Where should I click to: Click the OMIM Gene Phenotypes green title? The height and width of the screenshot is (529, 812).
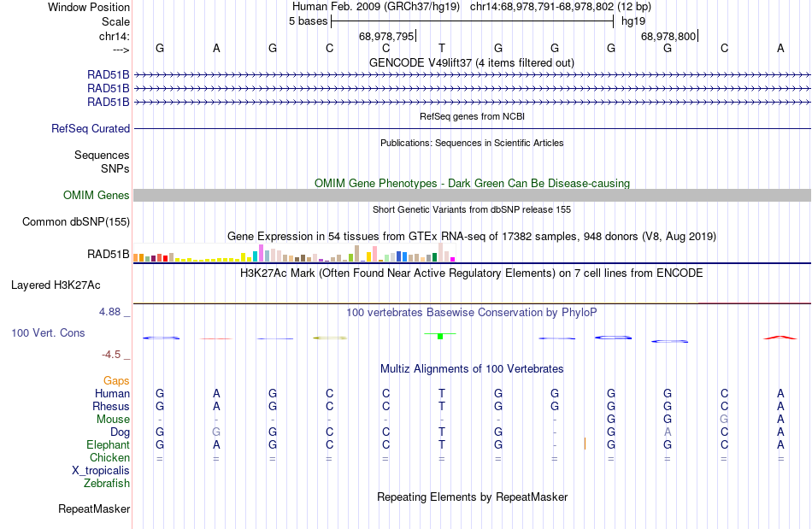click(472, 183)
